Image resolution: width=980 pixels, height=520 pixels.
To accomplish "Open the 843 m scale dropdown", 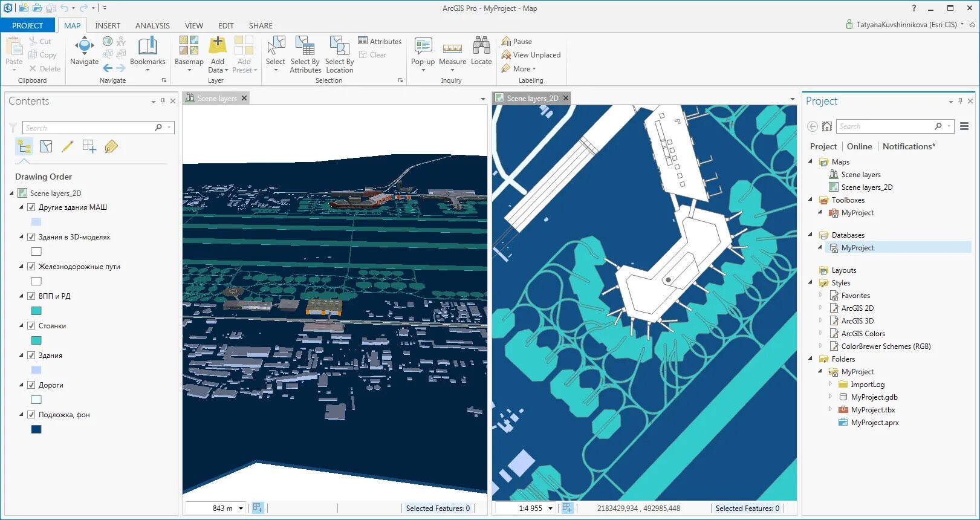I will [241, 509].
